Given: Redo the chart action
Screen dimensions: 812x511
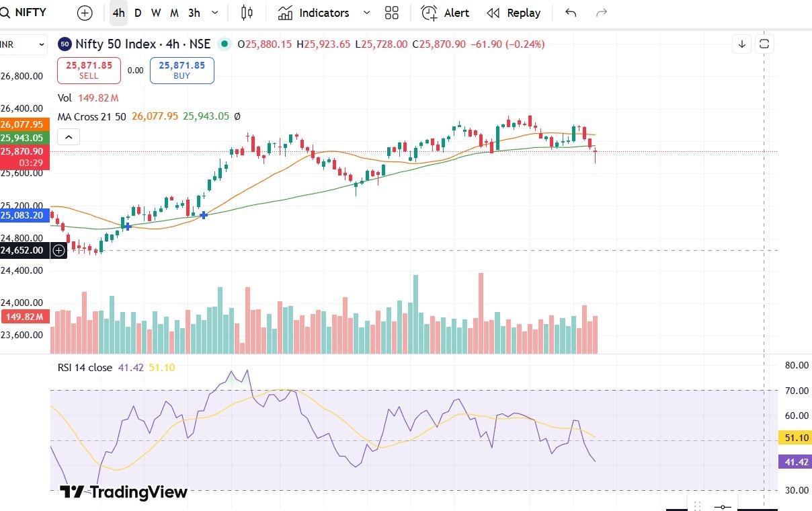Looking at the screenshot, I should 602,13.
